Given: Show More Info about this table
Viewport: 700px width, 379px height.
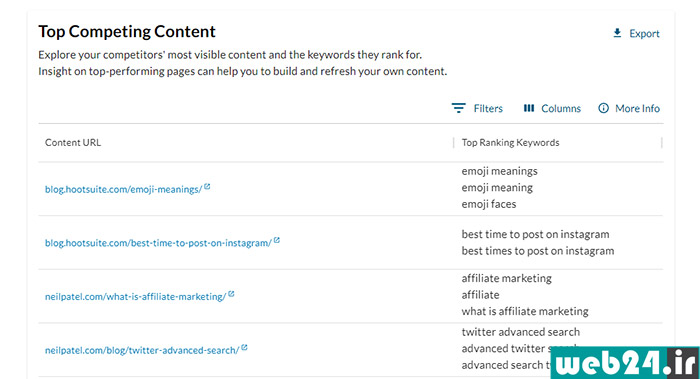Looking at the screenshot, I should click(x=629, y=108).
